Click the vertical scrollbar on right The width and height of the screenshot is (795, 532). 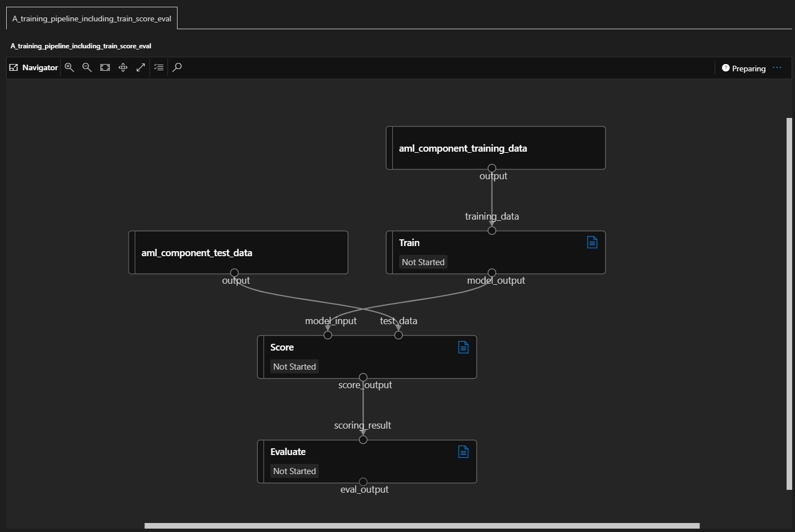pos(789,303)
